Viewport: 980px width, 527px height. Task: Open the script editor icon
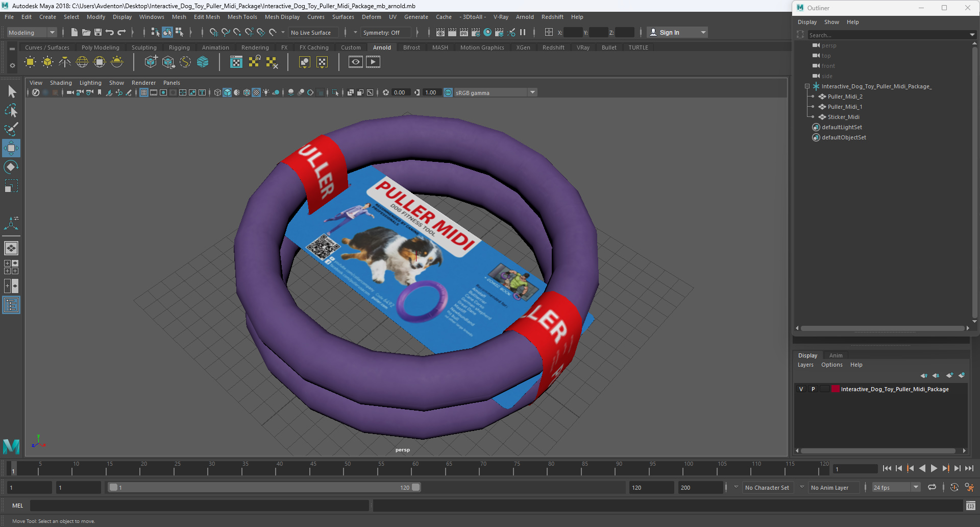pyautogui.click(x=971, y=506)
